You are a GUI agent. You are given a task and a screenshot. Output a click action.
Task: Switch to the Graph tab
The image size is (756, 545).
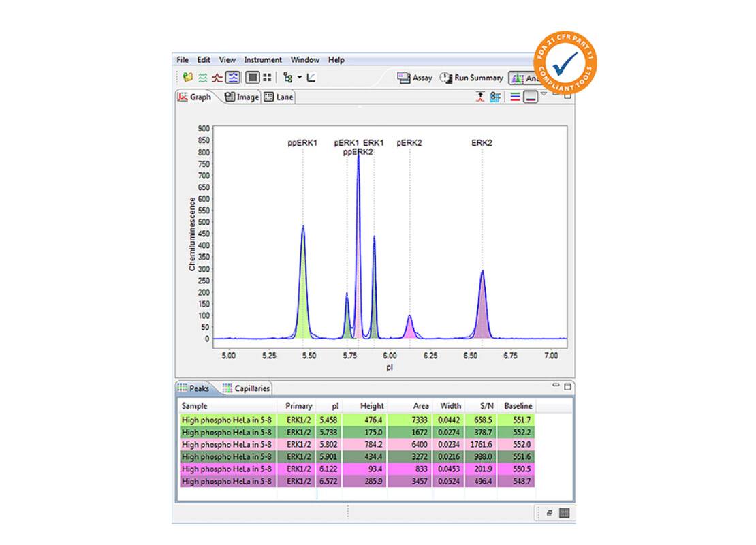[195, 97]
